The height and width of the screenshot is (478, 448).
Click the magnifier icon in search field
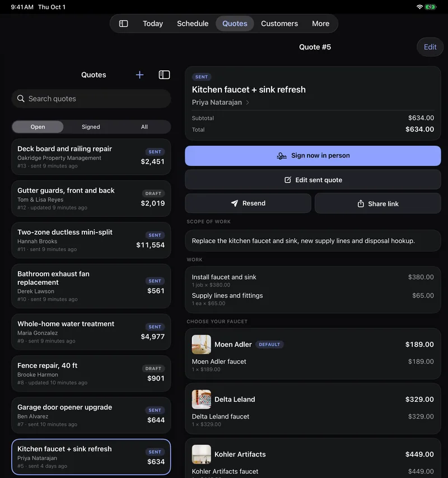point(21,99)
